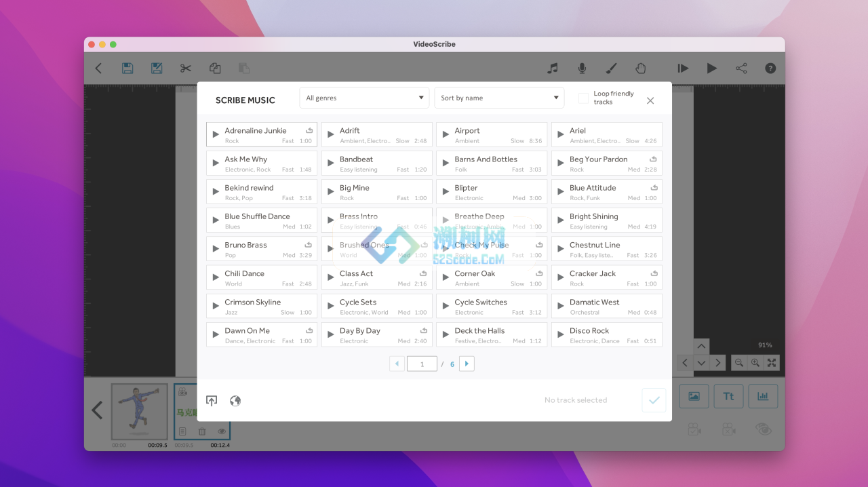Open the Sort by name dropdown
868x487 pixels.
[499, 98]
